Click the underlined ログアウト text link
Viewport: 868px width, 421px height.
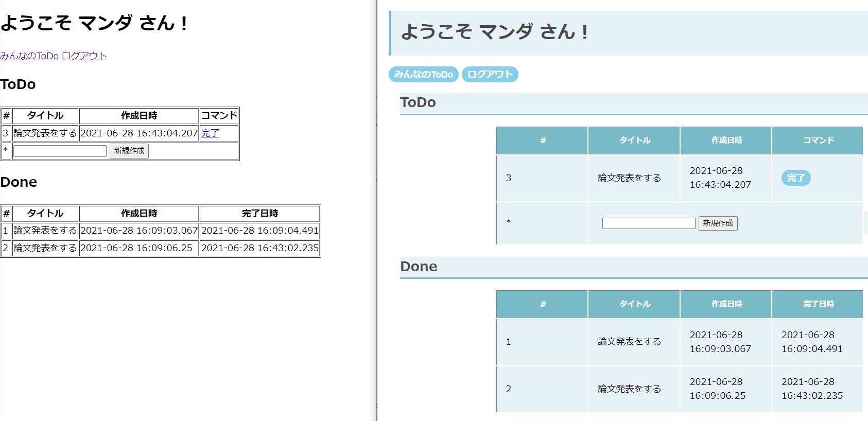pos(84,56)
